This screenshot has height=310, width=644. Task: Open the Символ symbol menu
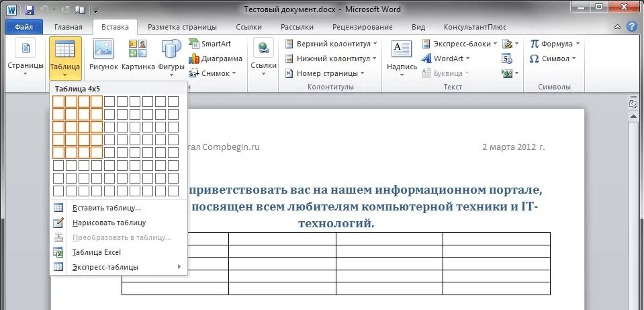[553, 59]
